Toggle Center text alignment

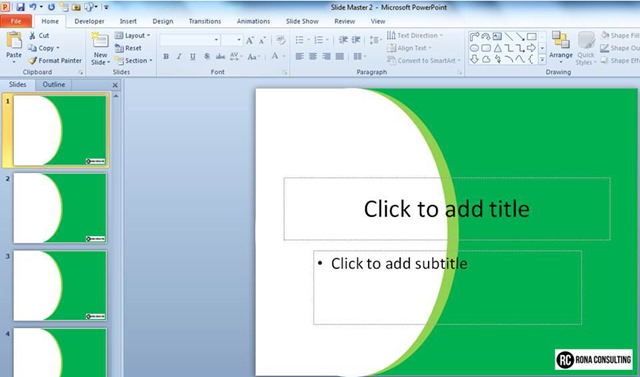point(313,57)
